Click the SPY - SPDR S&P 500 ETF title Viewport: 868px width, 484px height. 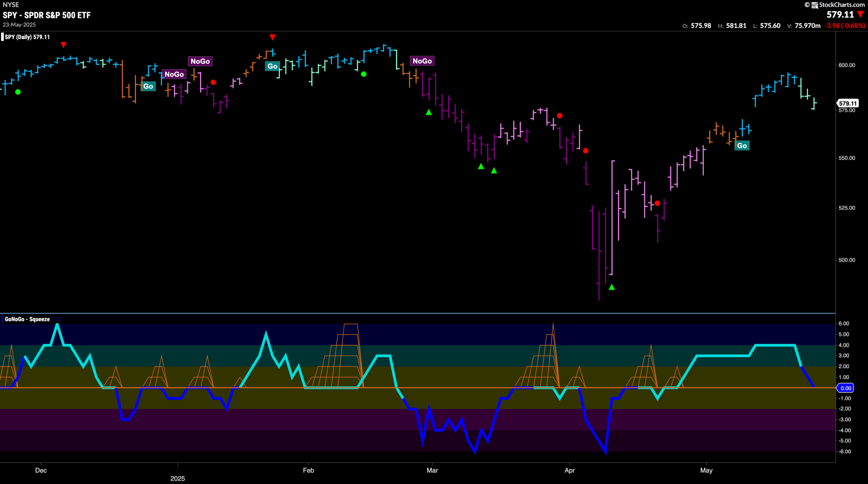coord(47,15)
